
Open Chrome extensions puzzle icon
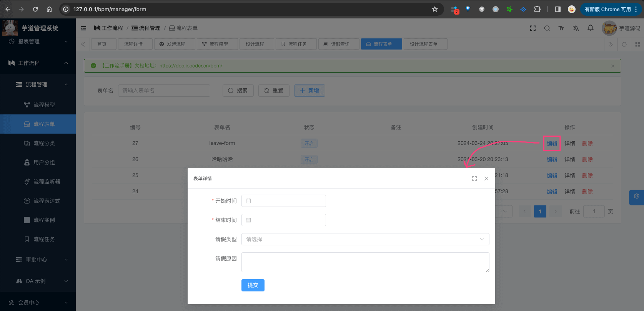point(537,9)
